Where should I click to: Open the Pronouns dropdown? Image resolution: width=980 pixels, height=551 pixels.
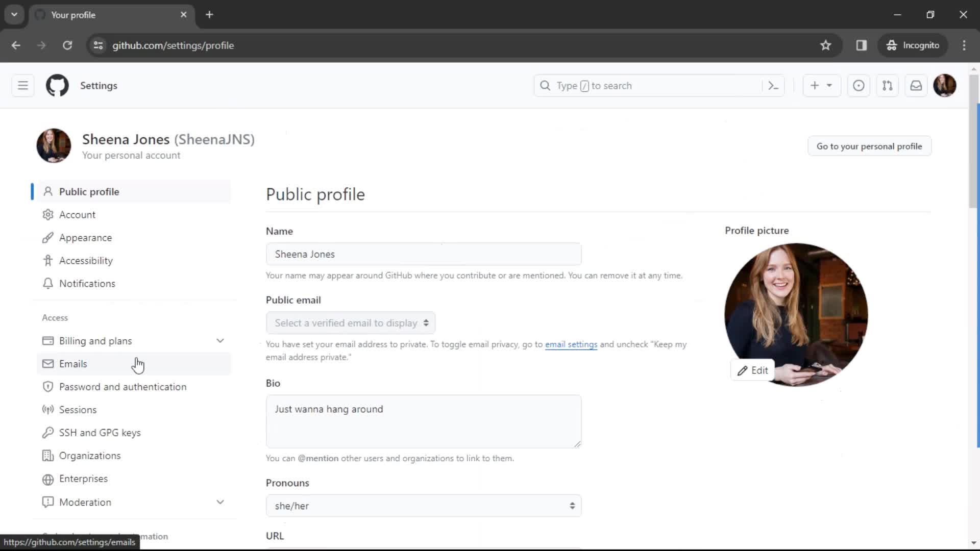(x=424, y=506)
